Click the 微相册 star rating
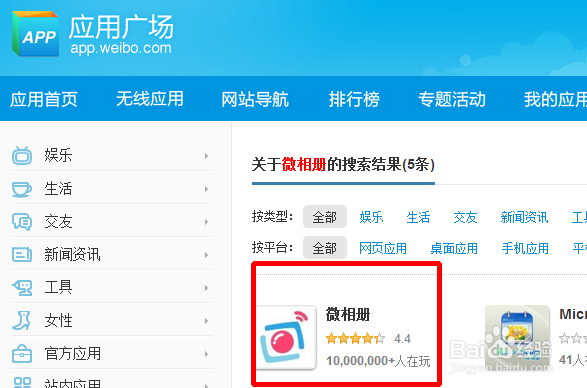 click(355, 339)
